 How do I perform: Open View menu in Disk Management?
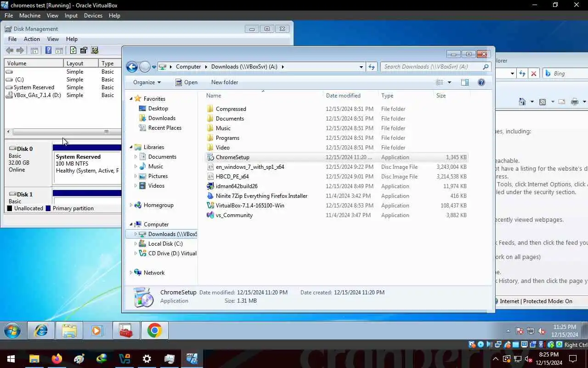53,39
